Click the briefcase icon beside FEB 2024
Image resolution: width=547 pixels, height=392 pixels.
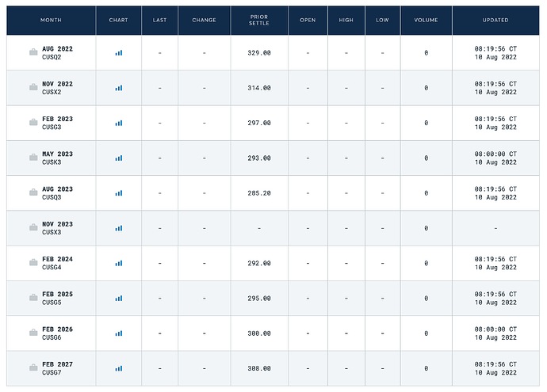pyautogui.click(x=33, y=262)
